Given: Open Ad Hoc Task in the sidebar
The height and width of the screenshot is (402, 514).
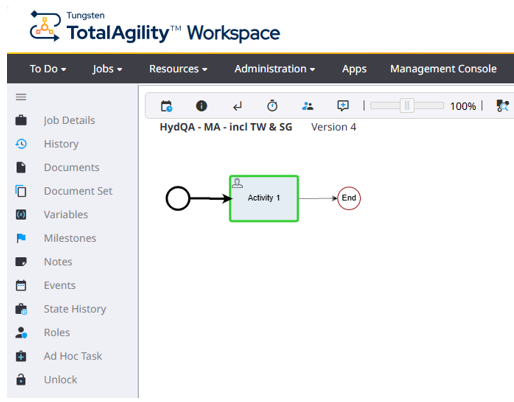Looking at the screenshot, I should (x=73, y=356).
